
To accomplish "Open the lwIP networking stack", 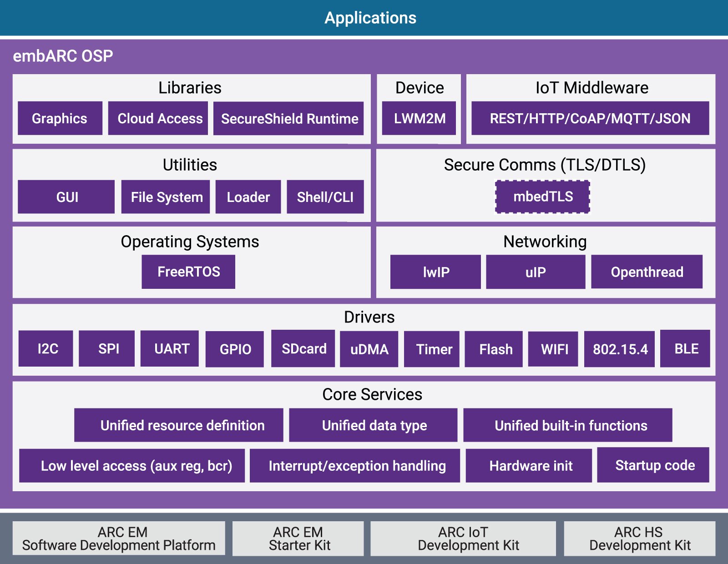I will (x=435, y=272).
